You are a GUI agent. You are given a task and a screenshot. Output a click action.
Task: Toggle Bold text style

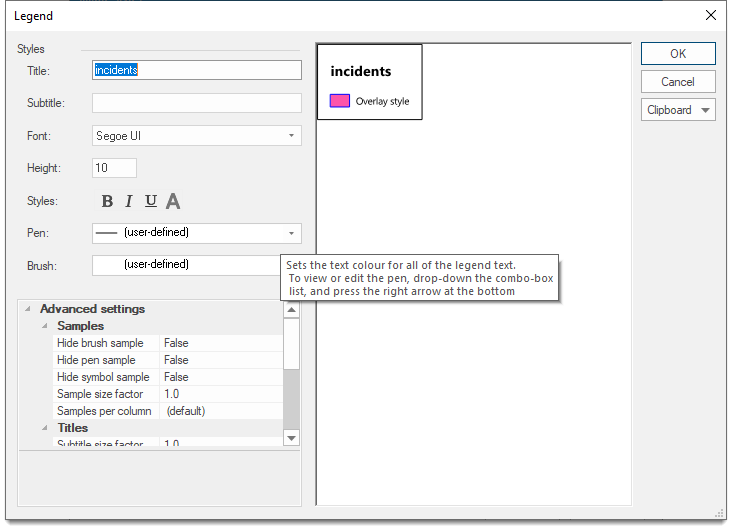[x=108, y=201]
